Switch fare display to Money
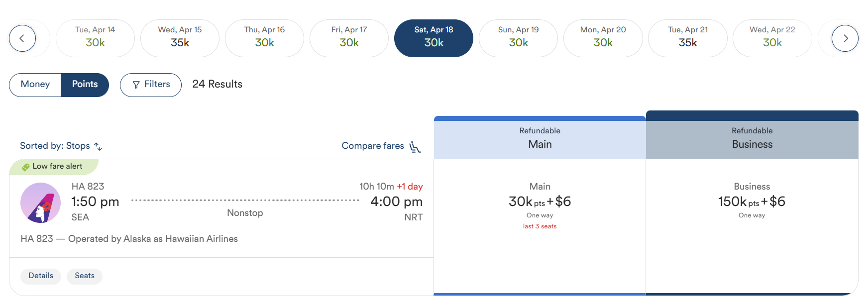This screenshot has width=868, height=303. point(35,85)
